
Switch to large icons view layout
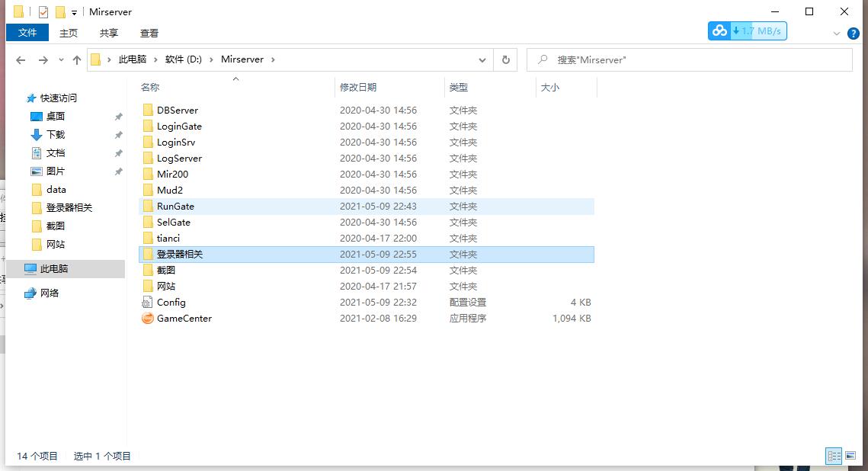pyautogui.click(x=850, y=456)
